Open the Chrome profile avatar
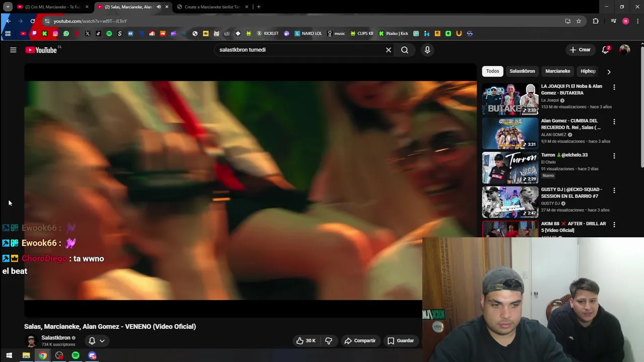Image resolution: width=644 pixels, height=362 pixels. pos(625,21)
